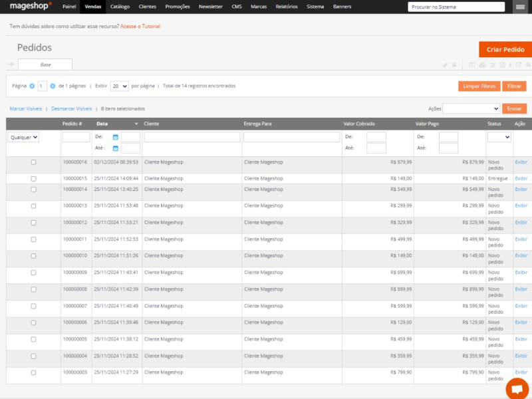This screenshot has height=399, width=532.
Task: Open the Marcas menu
Action: click(x=259, y=7)
